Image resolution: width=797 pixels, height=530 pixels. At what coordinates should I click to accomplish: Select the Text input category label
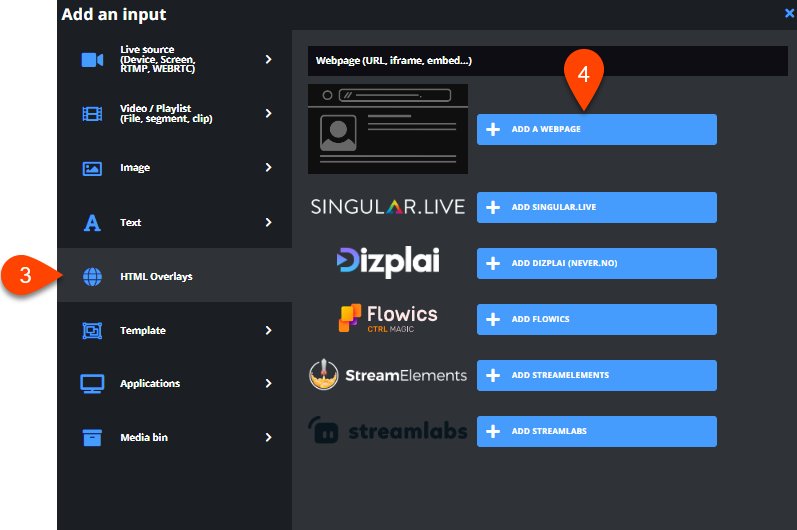[x=131, y=223]
